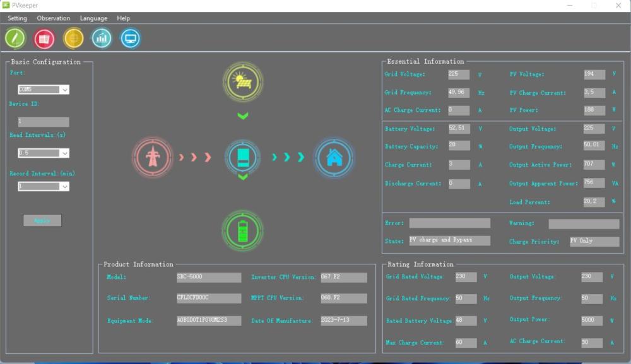This screenshot has width=631, height=364.
Task: Click the green battery icon
Action: [243, 231]
